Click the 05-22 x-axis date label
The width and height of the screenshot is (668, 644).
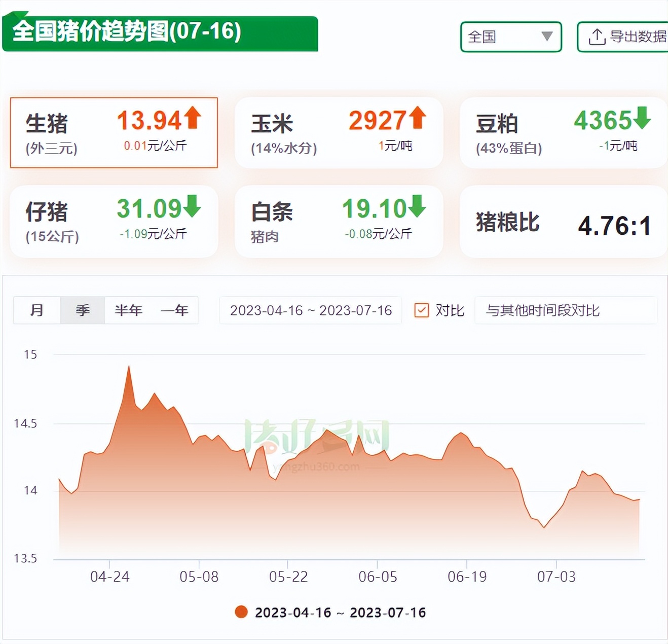coord(288,577)
